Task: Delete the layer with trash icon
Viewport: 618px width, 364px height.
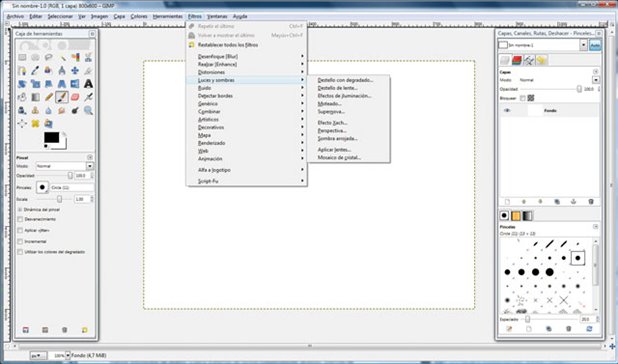Action: click(591, 202)
